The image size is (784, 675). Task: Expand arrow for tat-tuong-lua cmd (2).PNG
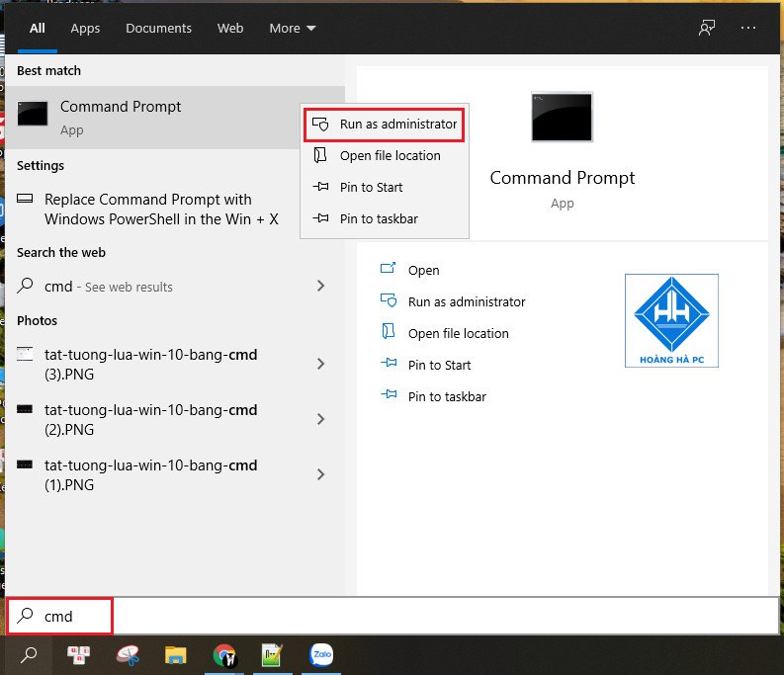320,419
